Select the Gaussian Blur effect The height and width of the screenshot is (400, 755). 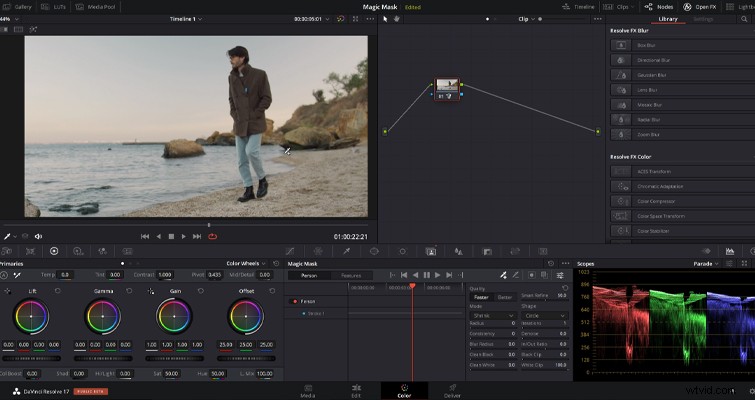coord(682,75)
